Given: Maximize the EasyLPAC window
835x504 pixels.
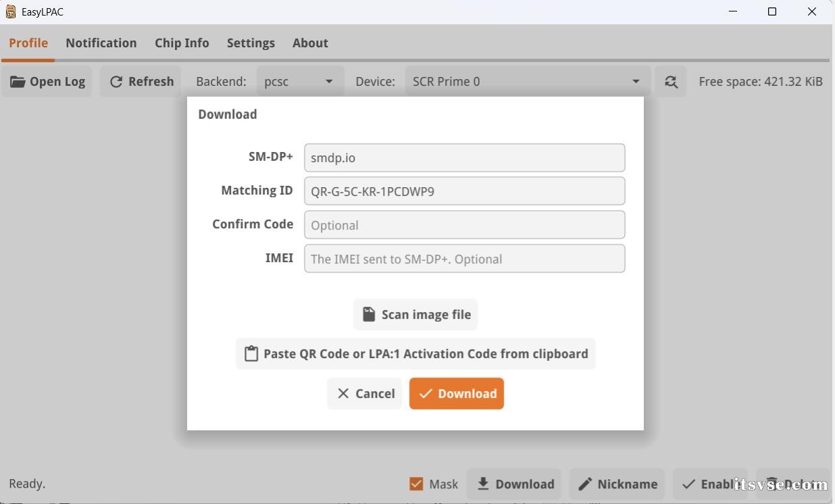Looking at the screenshot, I should click(x=772, y=12).
